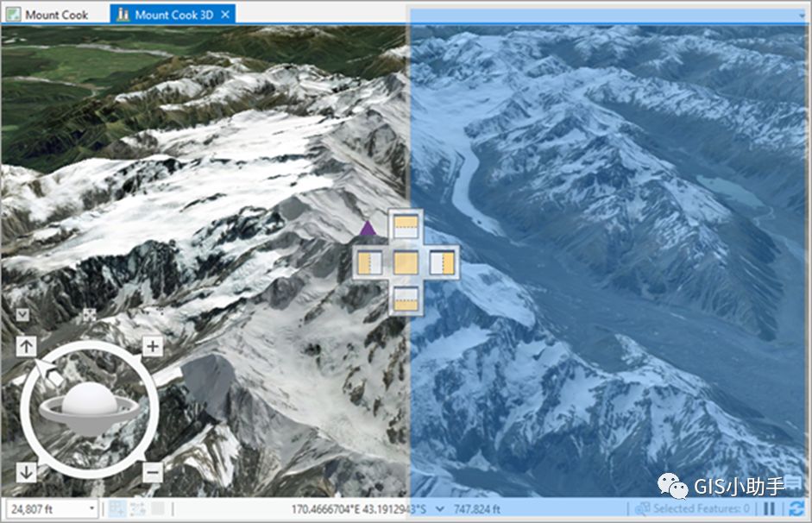Expand the coordinate display units dropdown
Image resolution: width=812 pixels, height=523 pixels.
pyautogui.click(x=440, y=509)
